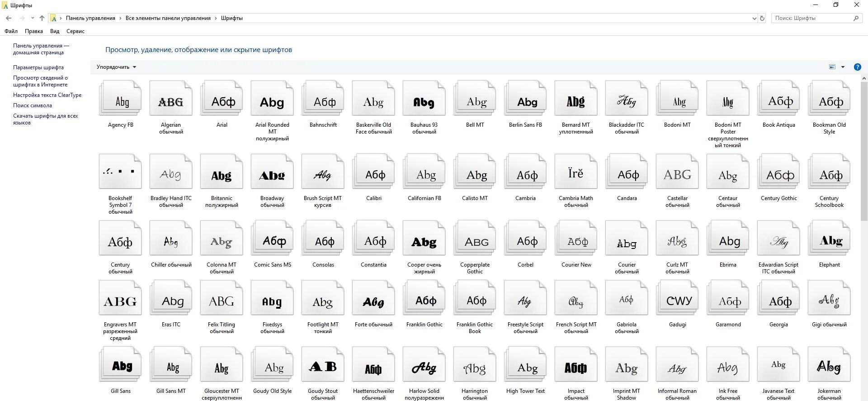Open the Arial font family icon

click(x=222, y=98)
